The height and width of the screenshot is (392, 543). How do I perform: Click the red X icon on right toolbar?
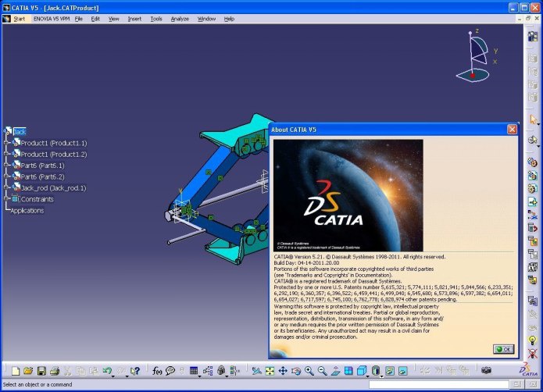pos(532,354)
